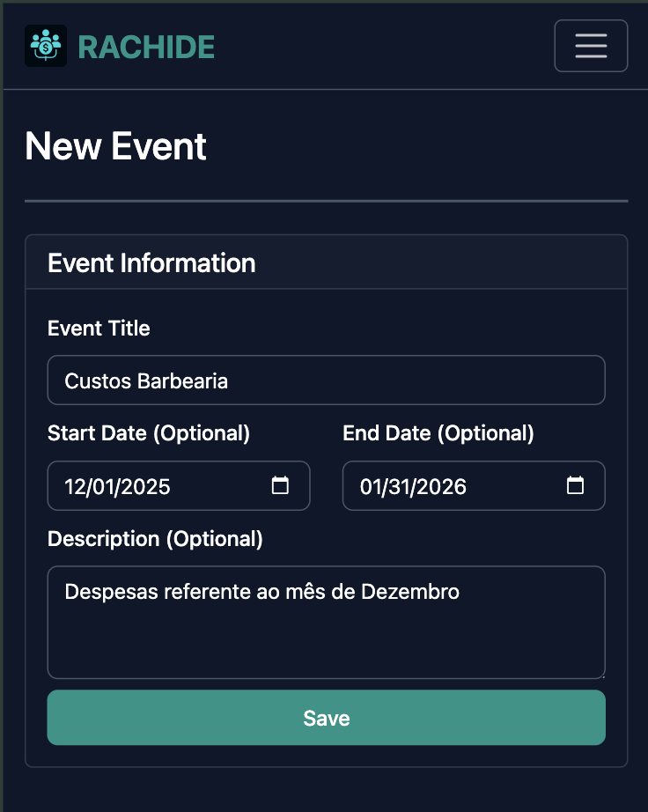648x812 pixels.
Task: Click into the Event Title field
Action: 325,380
